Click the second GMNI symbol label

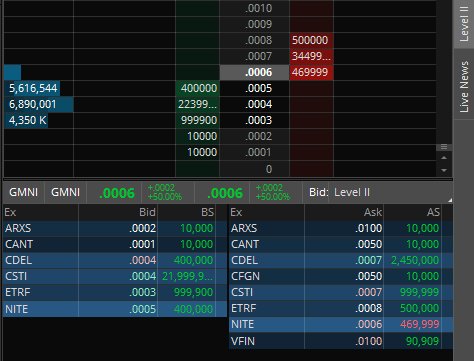coord(65,192)
